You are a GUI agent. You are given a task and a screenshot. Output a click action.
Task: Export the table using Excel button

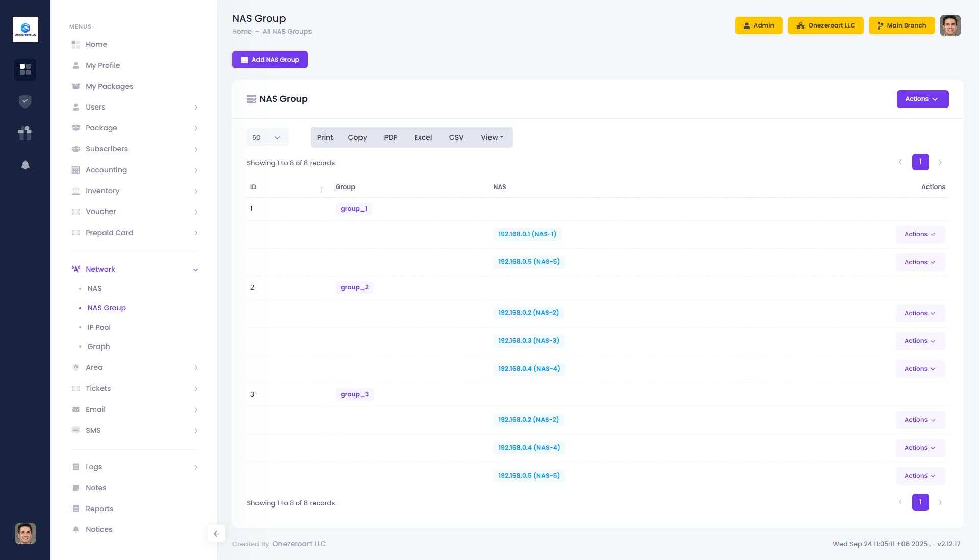[x=423, y=138]
